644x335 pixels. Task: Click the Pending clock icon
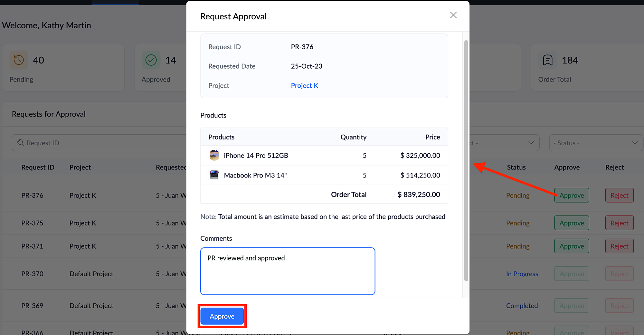tap(19, 60)
